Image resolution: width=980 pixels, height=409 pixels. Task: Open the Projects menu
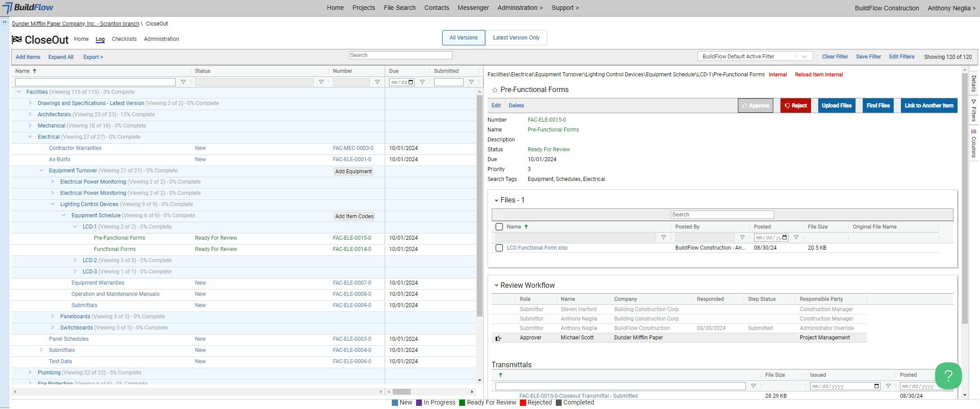point(364,8)
